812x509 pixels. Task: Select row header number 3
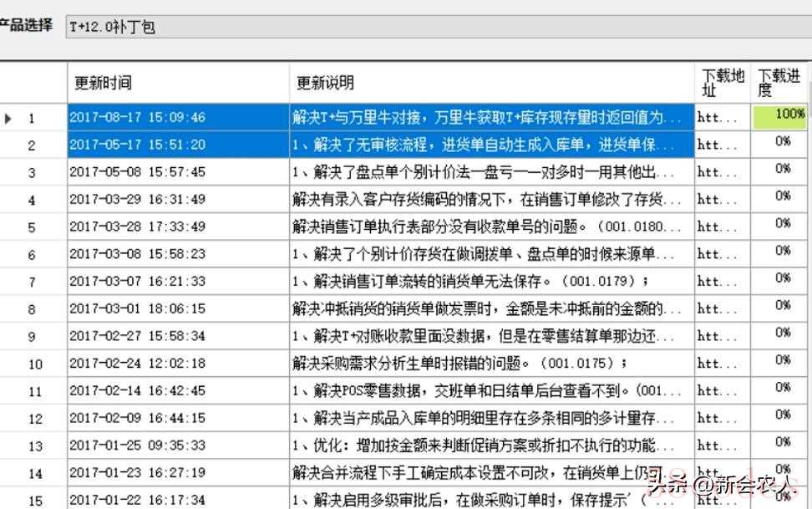point(33,172)
